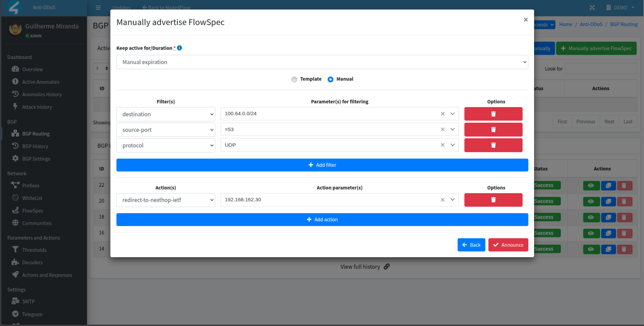Delete the source-port filter row
This screenshot has height=326, width=644.
[493, 129]
